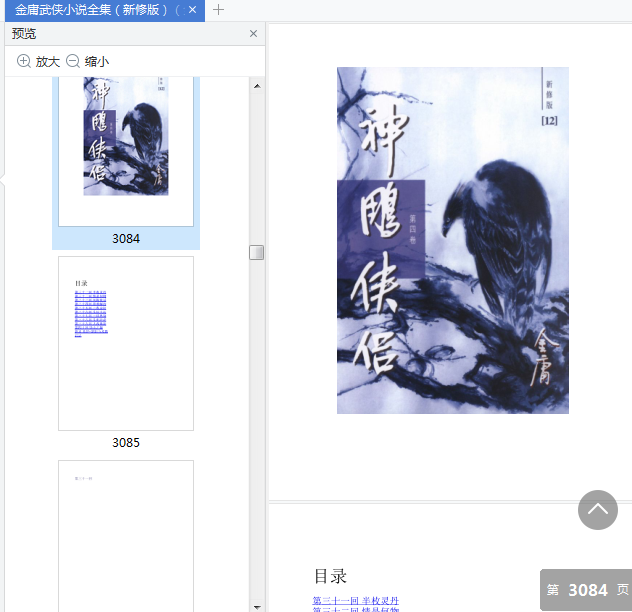Viewport: 632px width, 612px height.
Task: Select the third thumbnail below 3085
Action: tap(126, 536)
